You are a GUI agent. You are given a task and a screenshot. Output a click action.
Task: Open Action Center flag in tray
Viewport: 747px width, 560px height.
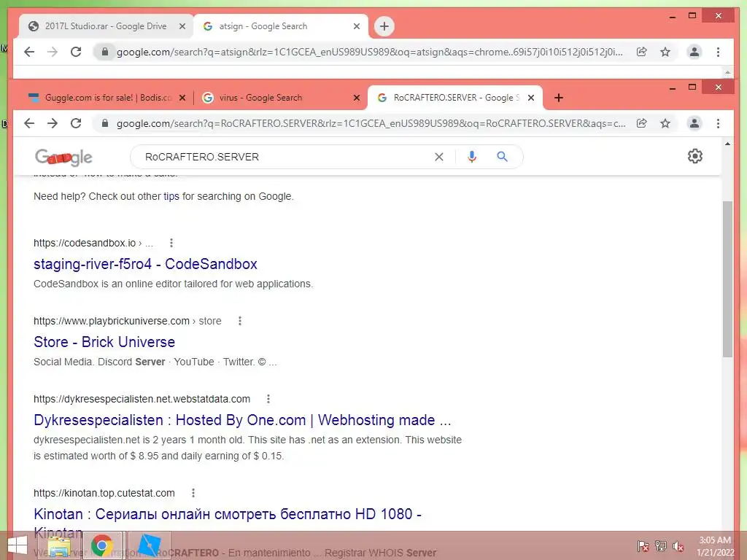coord(643,546)
